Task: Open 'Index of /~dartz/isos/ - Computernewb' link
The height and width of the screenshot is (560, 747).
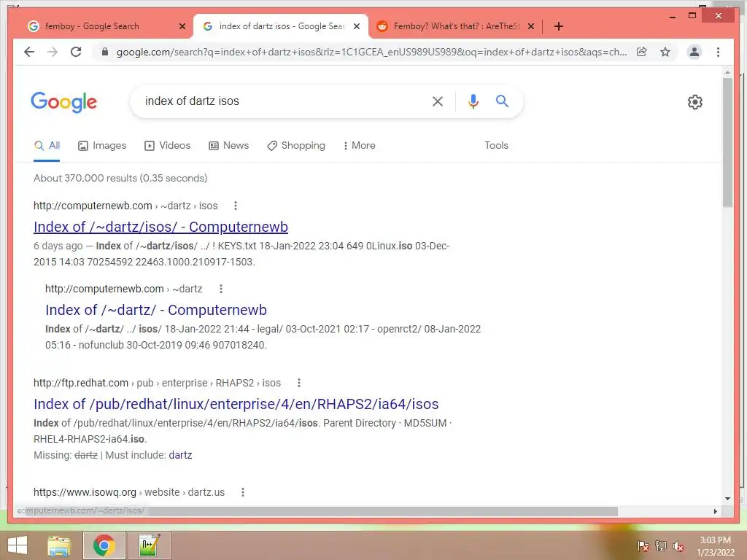Action: [x=160, y=227]
